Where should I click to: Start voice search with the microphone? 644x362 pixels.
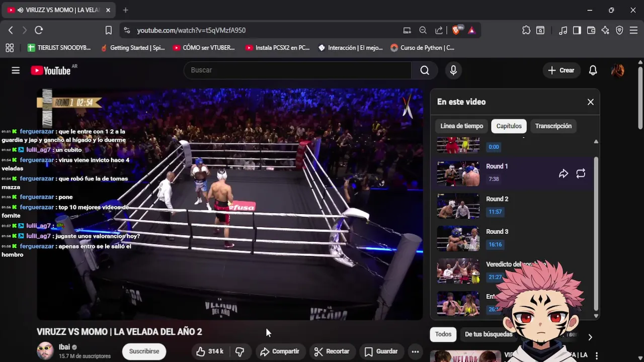point(453,70)
